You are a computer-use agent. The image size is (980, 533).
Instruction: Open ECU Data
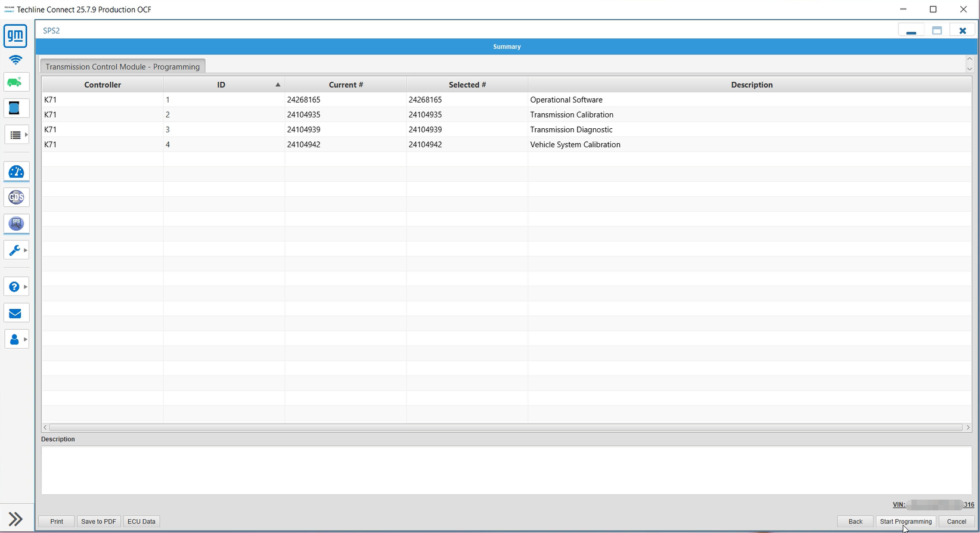coord(141,521)
